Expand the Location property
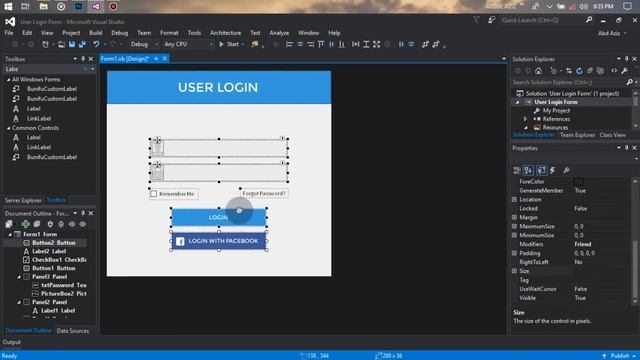The width and height of the screenshot is (640, 360). point(514,200)
